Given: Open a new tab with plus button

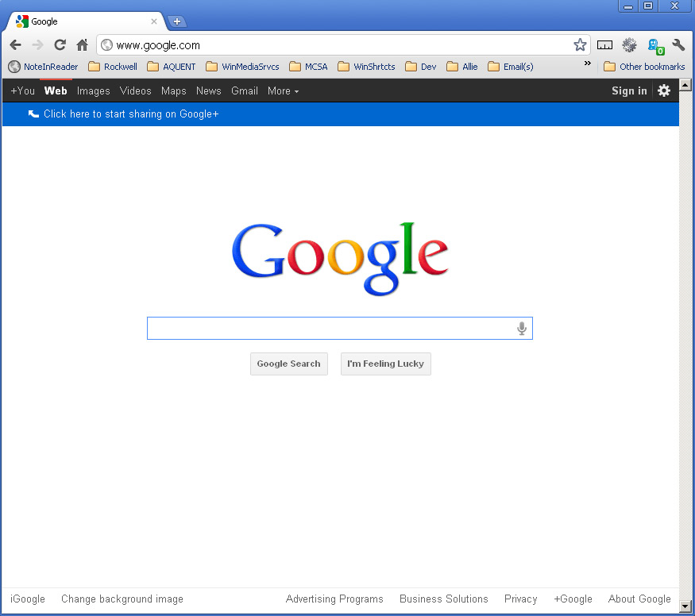Looking at the screenshot, I should [x=177, y=21].
